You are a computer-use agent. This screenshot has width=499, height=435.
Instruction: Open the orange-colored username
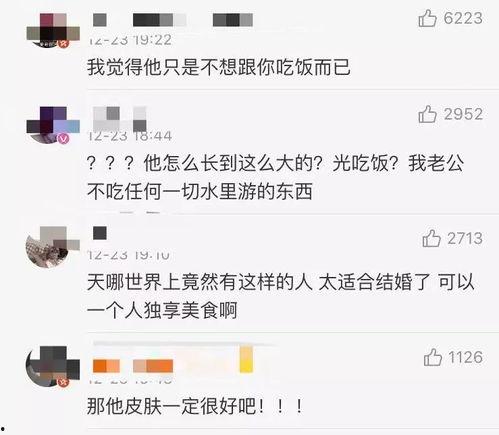coord(133,366)
